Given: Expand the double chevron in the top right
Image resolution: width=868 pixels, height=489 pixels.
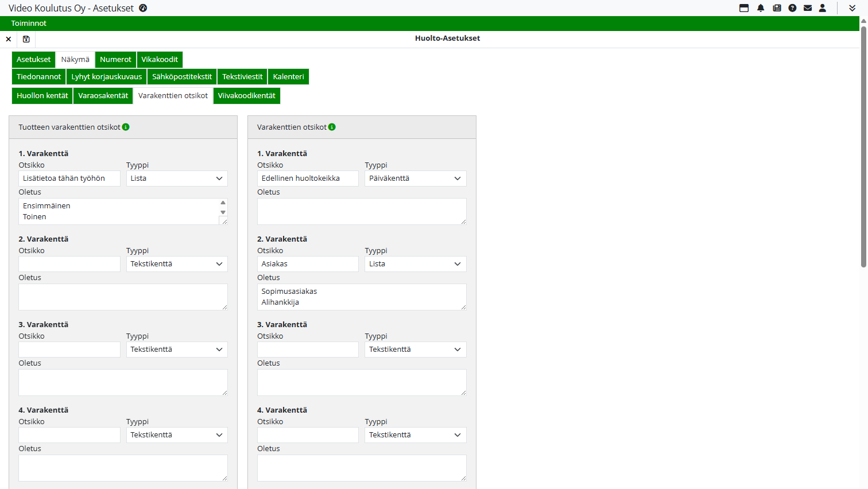Looking at the screenshot, I should (852, 8).
